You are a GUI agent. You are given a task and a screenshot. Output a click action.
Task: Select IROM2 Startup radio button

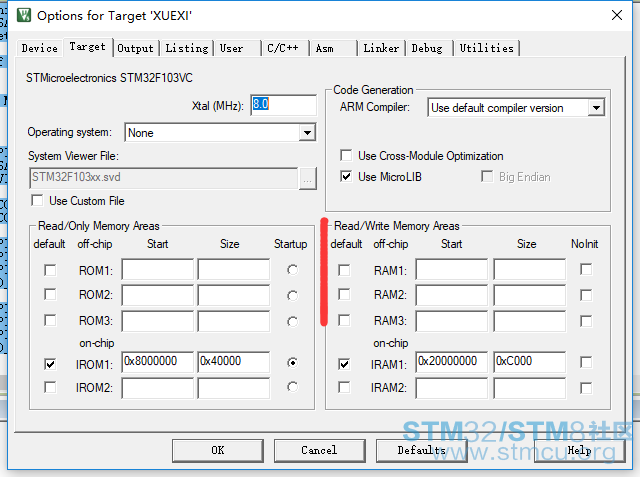(292, 386)
